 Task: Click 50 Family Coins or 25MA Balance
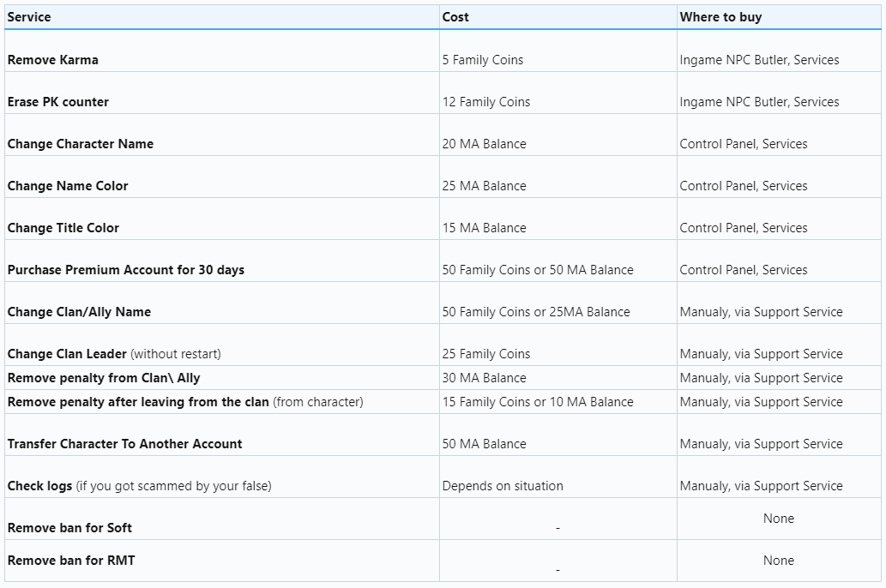coord(536,312)
